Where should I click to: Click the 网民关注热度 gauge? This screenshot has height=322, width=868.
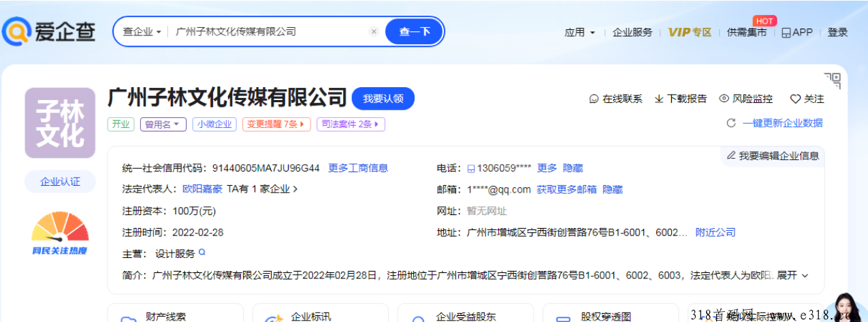(60, 234)
